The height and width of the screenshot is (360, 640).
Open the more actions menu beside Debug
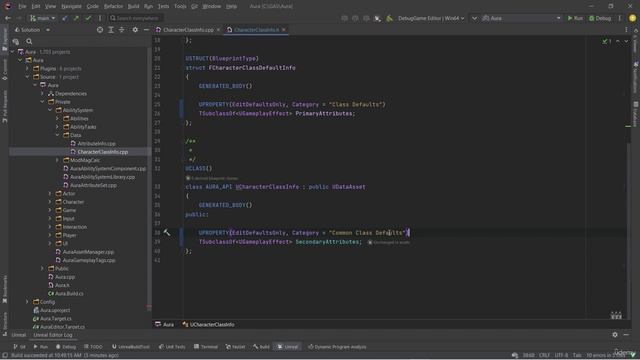pyautogui.click(x=620, y=18)
